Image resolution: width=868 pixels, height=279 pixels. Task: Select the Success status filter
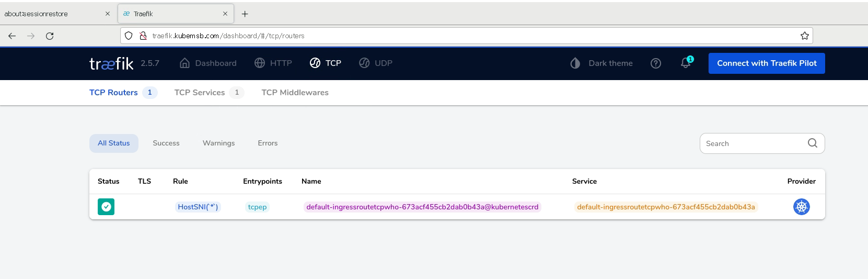coord(166,143)
